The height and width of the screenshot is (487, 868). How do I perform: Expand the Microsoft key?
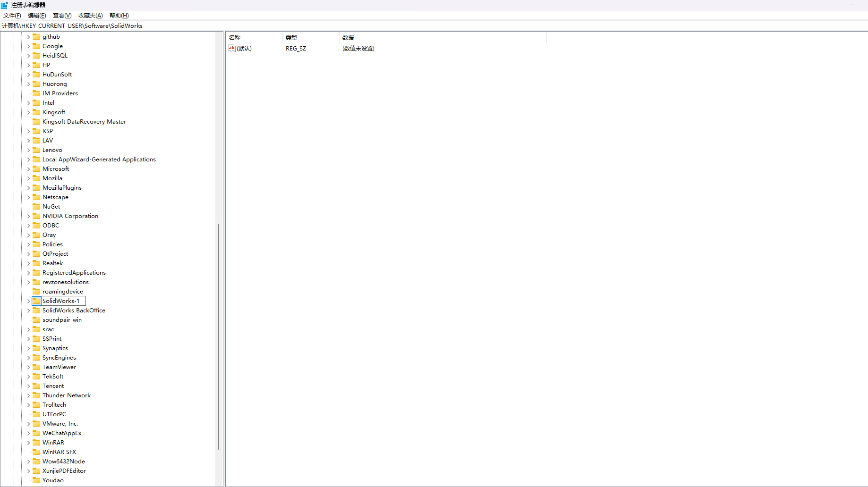[28, 169]
